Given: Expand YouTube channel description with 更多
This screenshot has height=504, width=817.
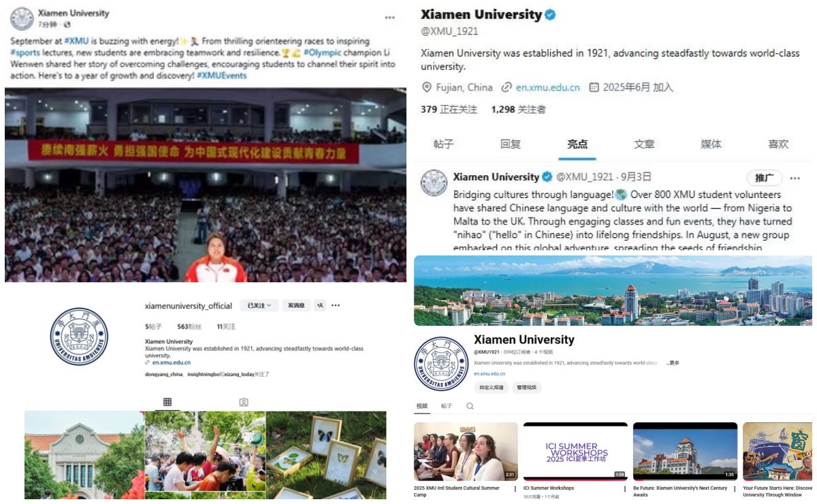Looking at the screenshot, I should [x=673, y=363].
